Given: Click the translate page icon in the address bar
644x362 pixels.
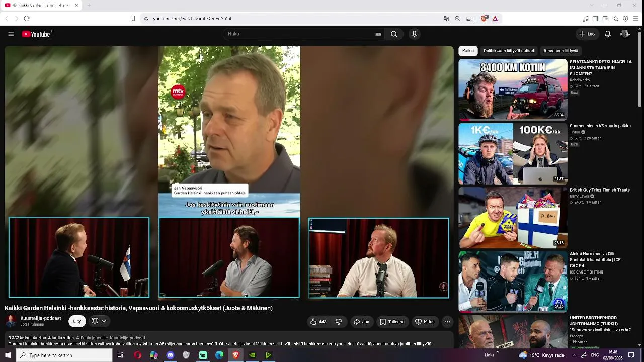Looking at the screenshot, I should click(x=446, y=19).
